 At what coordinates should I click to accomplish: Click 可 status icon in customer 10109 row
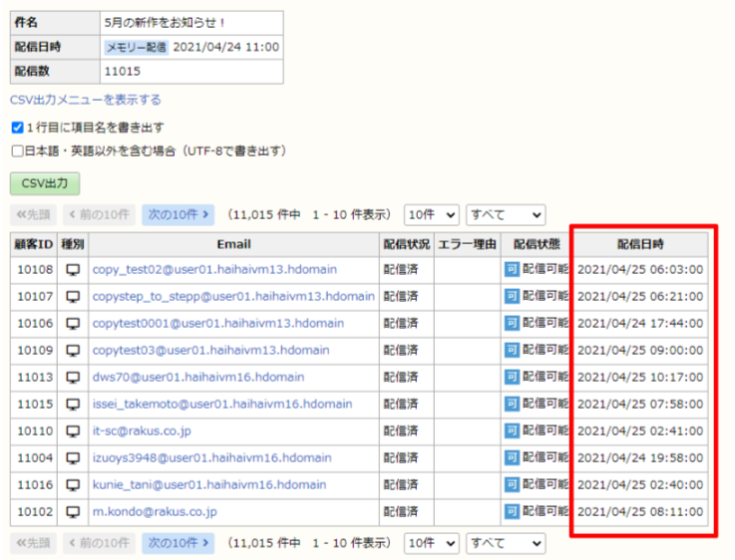click(x=512, y=350)
